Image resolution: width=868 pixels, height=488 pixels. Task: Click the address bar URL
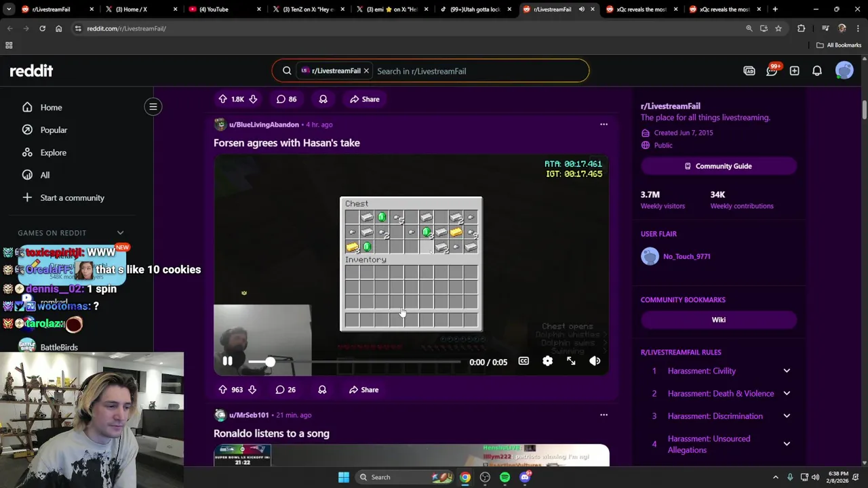pos(126,28)
